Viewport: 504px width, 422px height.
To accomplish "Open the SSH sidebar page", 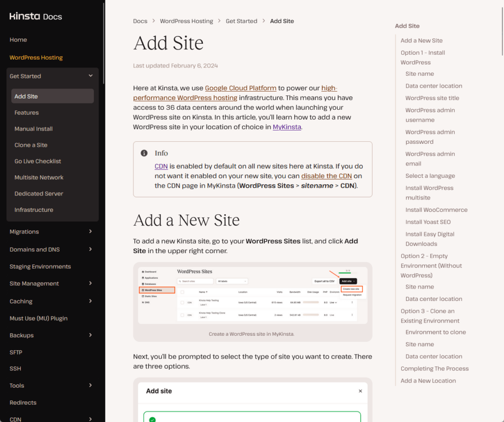I will (x=15, y=369).
